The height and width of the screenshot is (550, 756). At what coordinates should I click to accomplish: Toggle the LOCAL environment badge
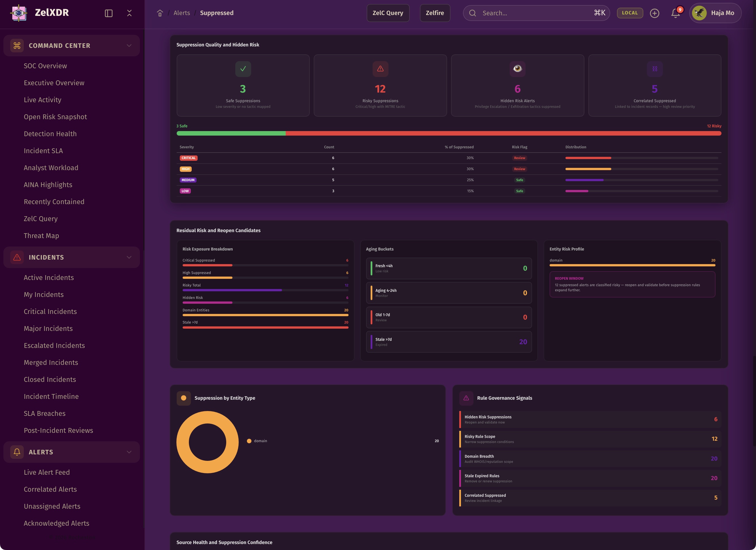[630, 13]
